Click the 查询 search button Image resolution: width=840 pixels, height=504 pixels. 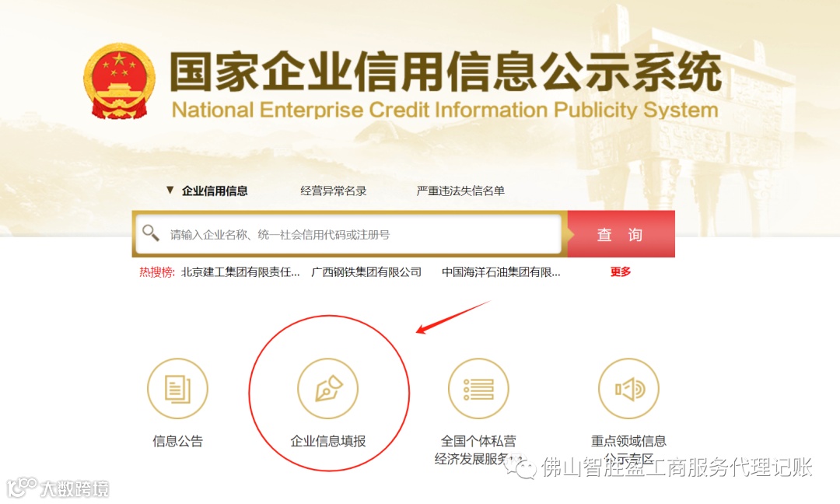621,234
